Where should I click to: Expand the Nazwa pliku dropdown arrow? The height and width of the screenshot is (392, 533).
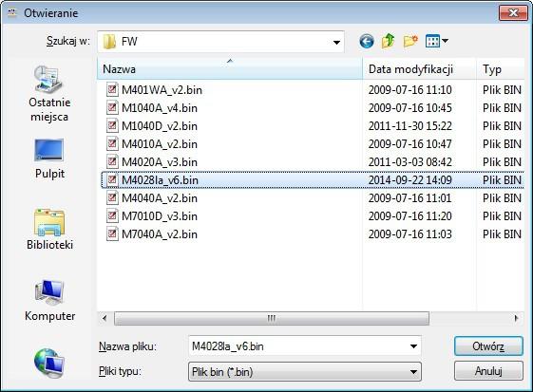click(413, 346)
